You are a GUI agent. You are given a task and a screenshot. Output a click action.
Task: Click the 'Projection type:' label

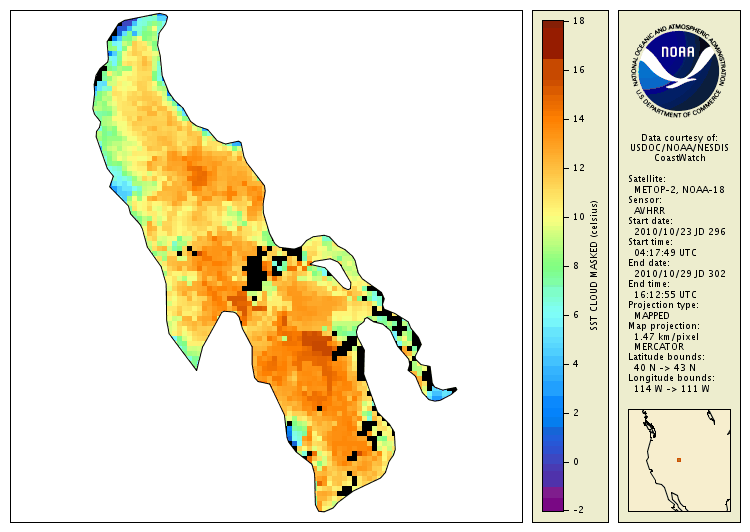663,305
